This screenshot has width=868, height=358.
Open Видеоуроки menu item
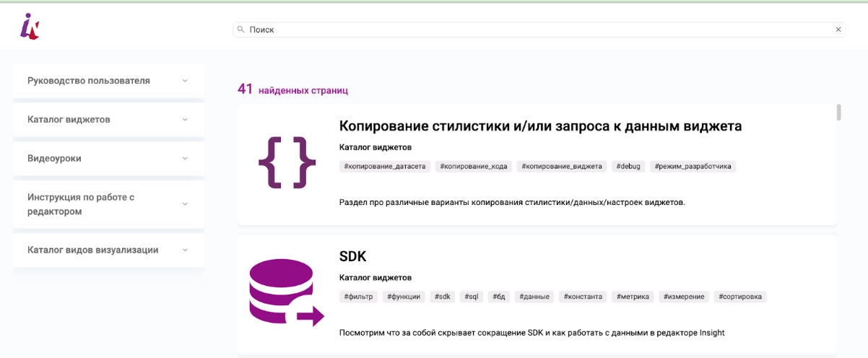(x=54, y=159)
